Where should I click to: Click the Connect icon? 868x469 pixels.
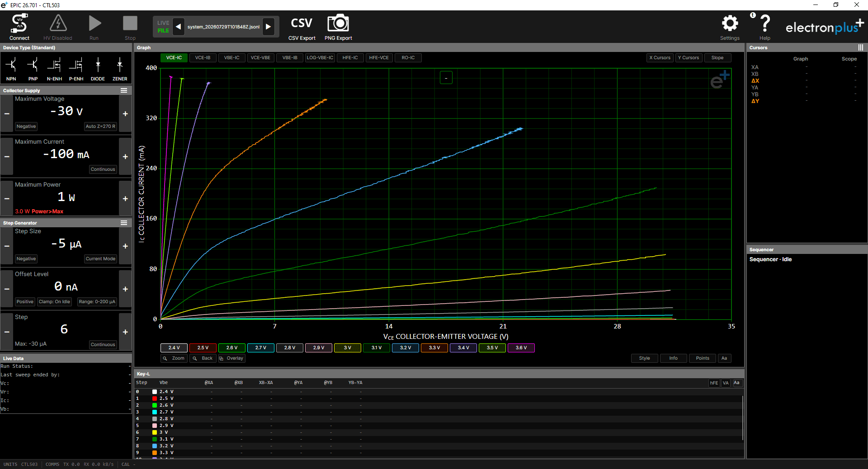pyautogui.click(x=19, y=23)
